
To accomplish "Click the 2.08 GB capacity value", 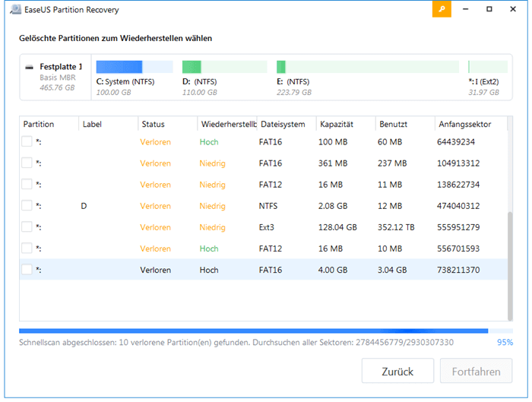I will 333,206.
